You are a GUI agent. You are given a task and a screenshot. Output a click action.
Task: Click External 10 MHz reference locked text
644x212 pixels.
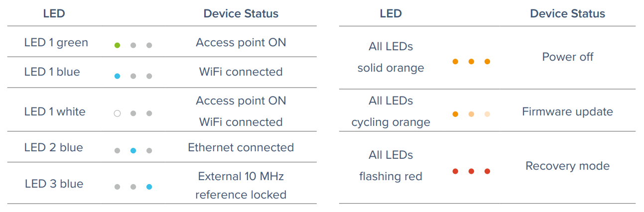coord(241,185)
